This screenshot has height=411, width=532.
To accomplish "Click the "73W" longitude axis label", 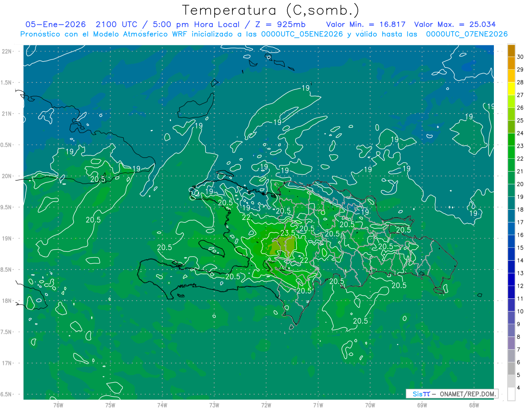I will pos(214,405).
